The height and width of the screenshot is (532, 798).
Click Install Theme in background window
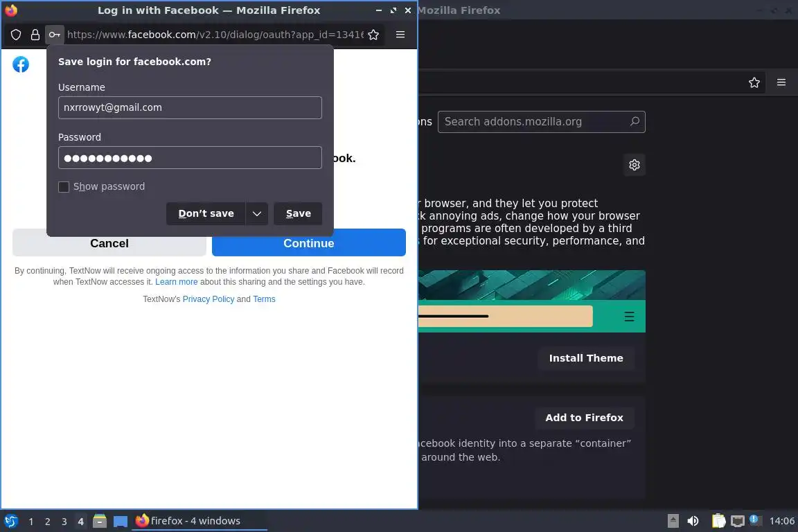pos(586,358)
